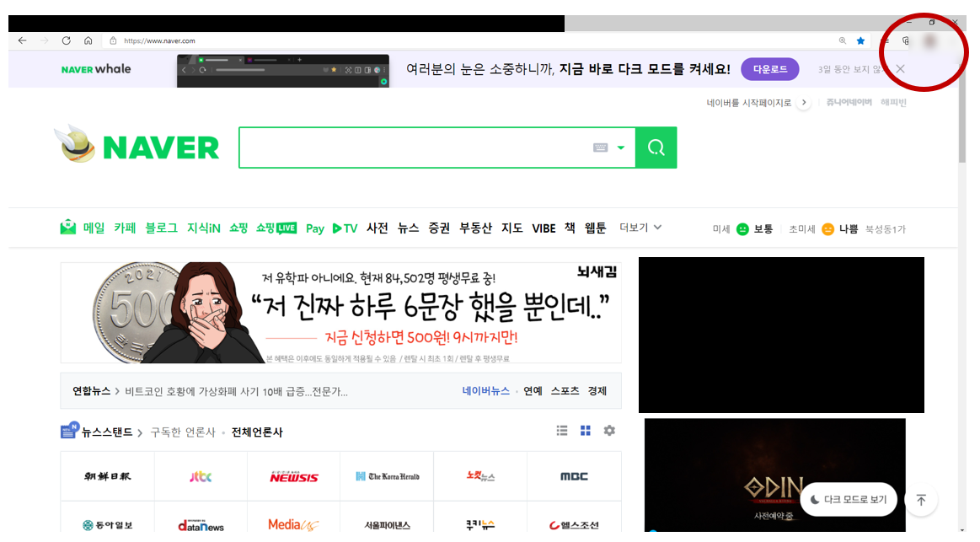This screenshot has width=980, height=542.
Task: Click the NAVER logo
Action: click(x=161, y=148)
